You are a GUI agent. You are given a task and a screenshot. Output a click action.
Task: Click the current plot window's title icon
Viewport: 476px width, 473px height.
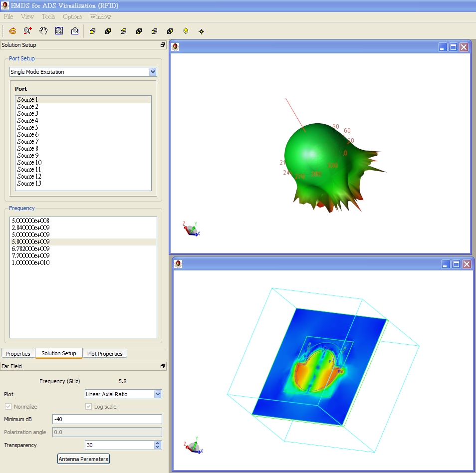[178, 264]
